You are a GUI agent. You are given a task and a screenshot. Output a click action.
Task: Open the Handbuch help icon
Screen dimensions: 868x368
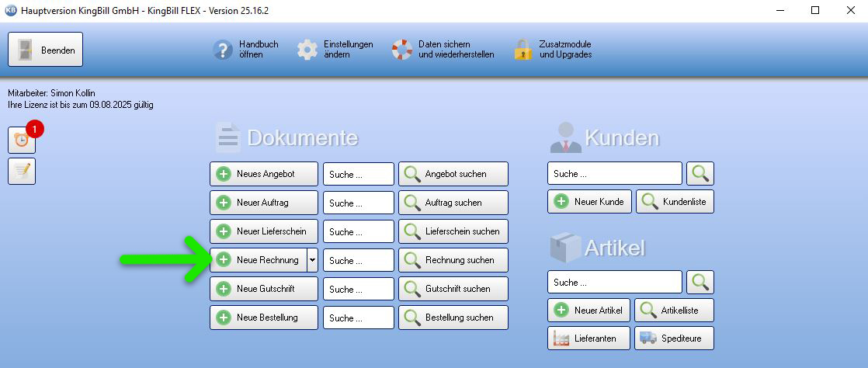tap(223, 49)
